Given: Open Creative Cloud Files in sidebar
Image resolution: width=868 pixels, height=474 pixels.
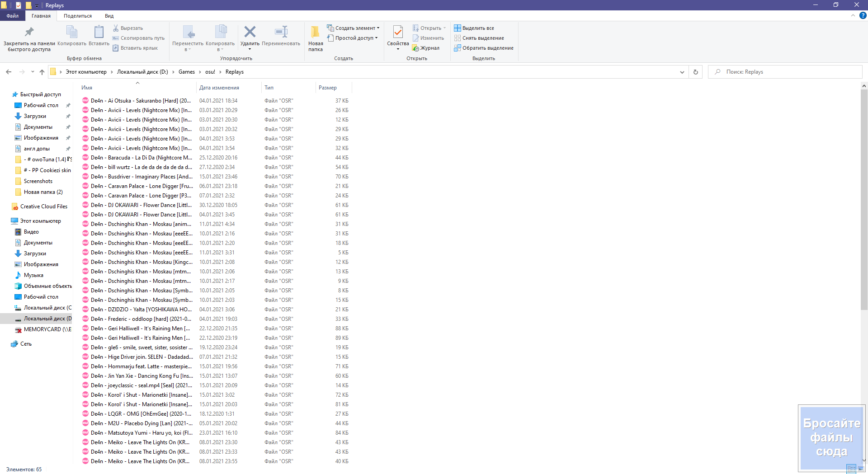Looking at the screenshot, I should click(43, 206).
